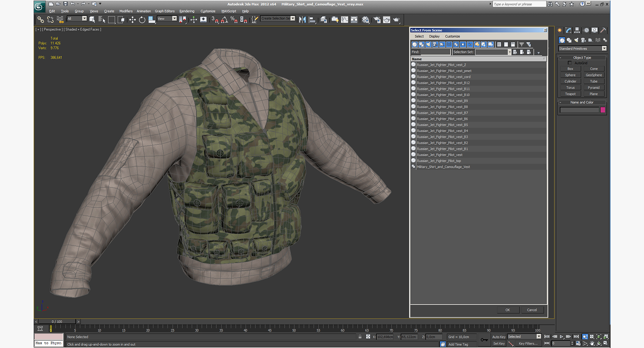This screenshot has height=348, width=644.
Task: Click the Invert Selection icon in dialog
Action: pyautogui.click(x=513, y=44)
